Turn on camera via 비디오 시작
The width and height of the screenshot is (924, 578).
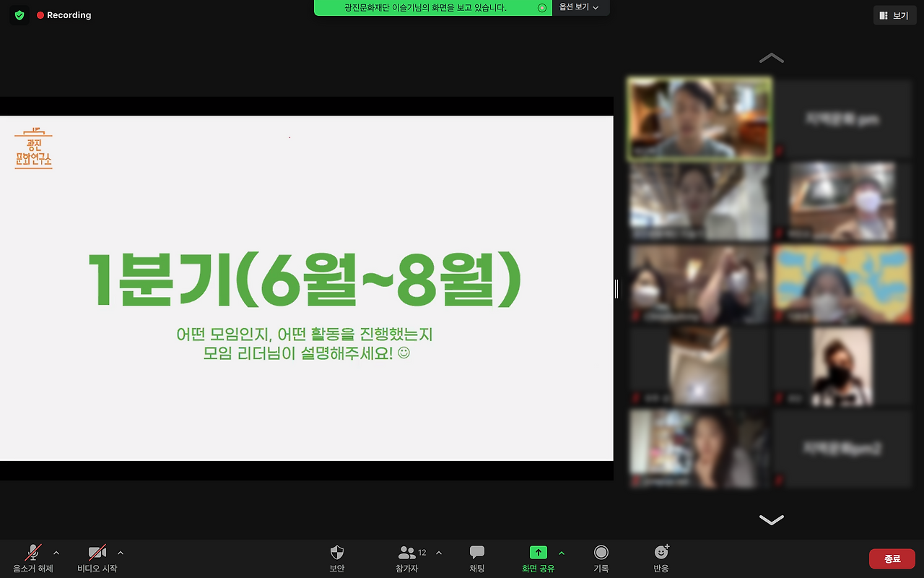[97, 558]
